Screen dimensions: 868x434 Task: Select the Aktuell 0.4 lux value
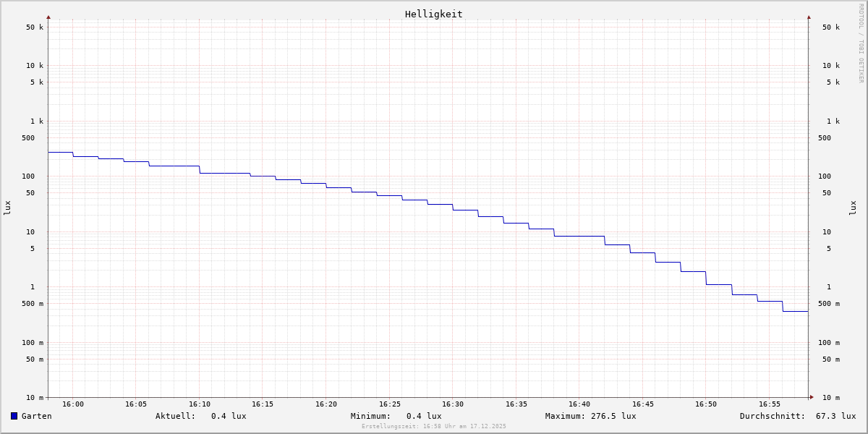click(x=229, y=416)
